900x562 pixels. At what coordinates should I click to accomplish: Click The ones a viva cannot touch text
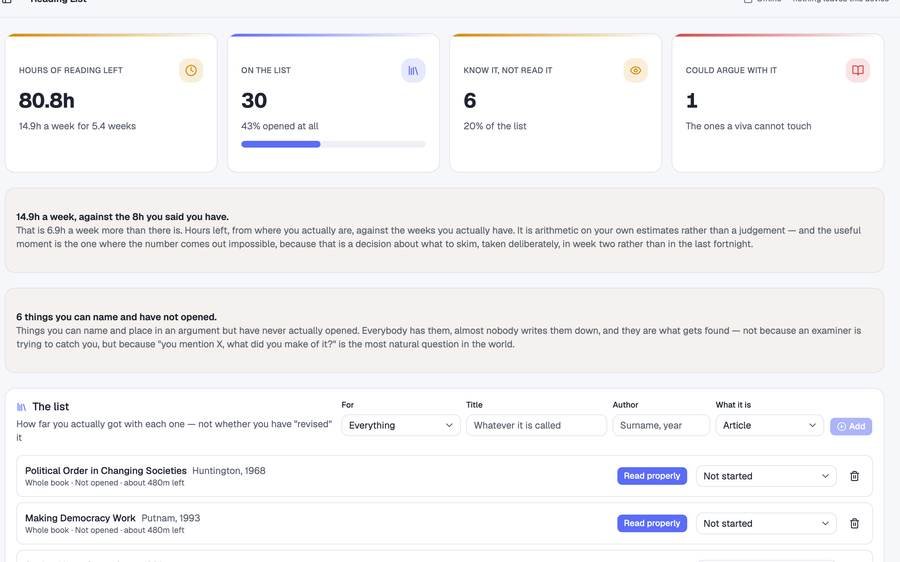pos(748,126)
